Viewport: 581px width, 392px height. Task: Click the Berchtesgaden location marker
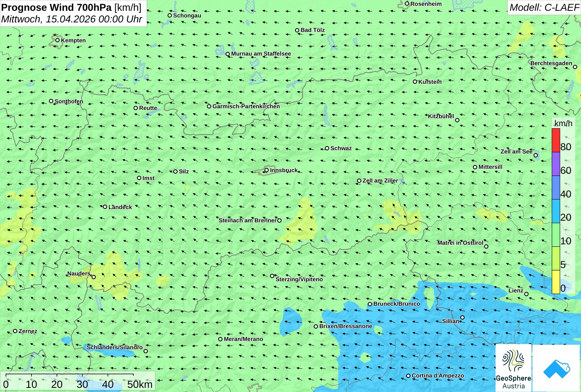pos(575,67)
